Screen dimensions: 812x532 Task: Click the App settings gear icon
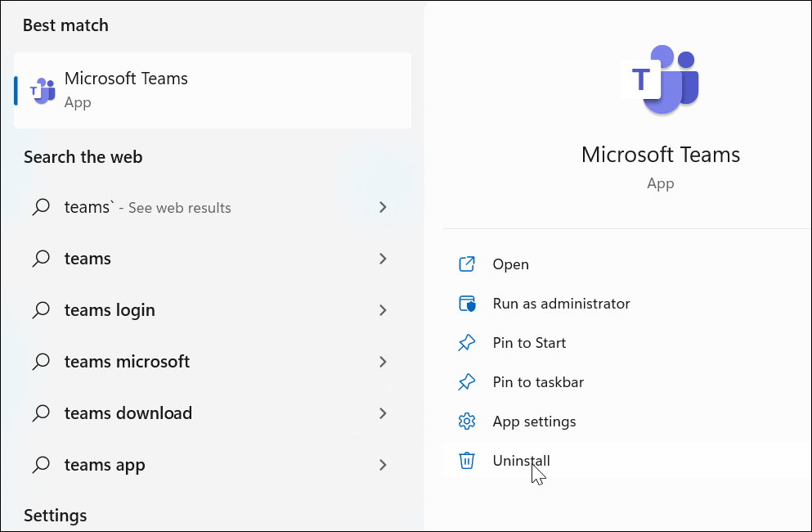point(467,421)
